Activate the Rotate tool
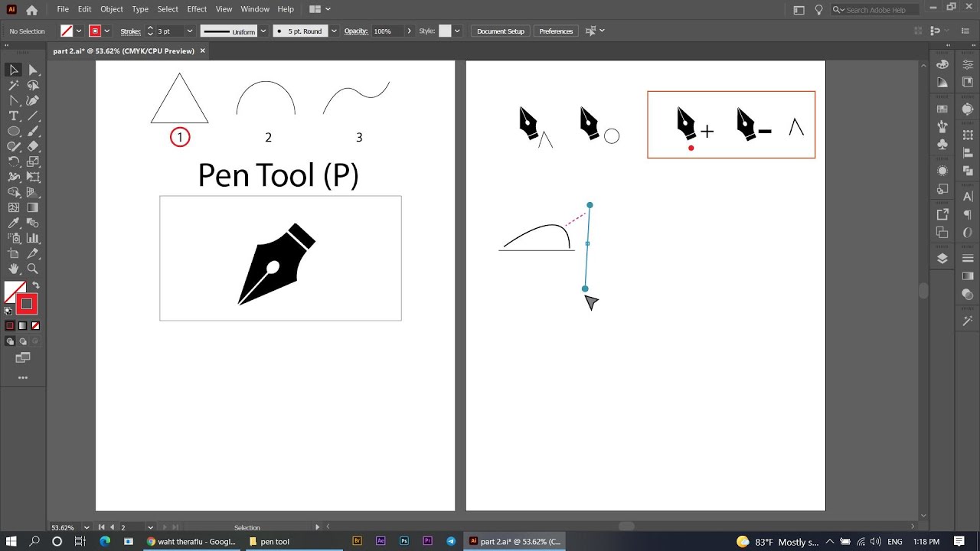The height and width of the screenshot is (551, 980). (x=14, y=162)
